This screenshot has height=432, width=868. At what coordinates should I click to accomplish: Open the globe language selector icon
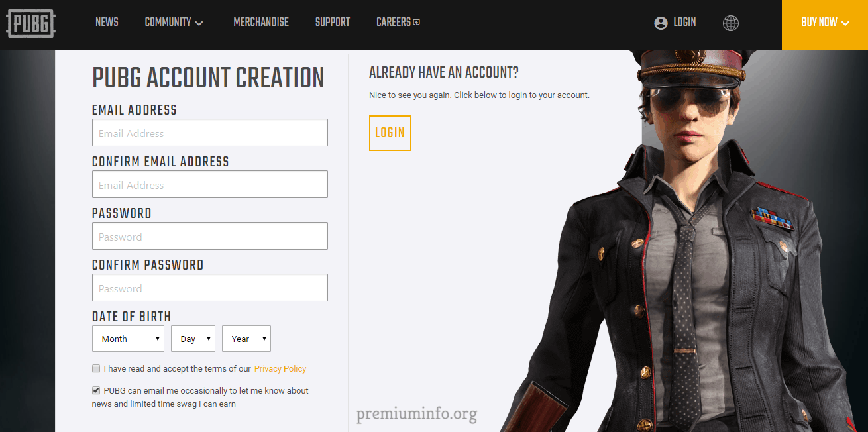coord(731,23)
